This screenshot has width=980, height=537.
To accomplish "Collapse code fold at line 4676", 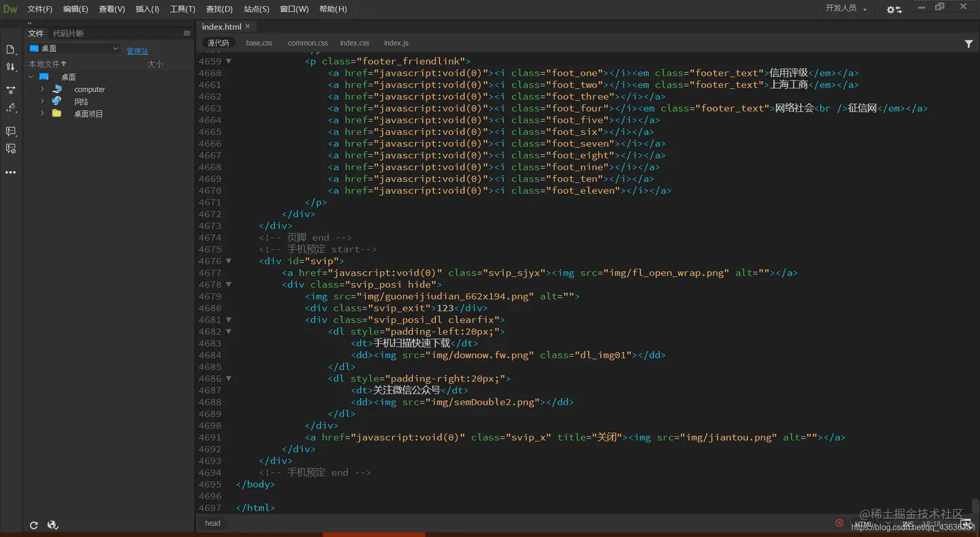I will pos(228,261).
